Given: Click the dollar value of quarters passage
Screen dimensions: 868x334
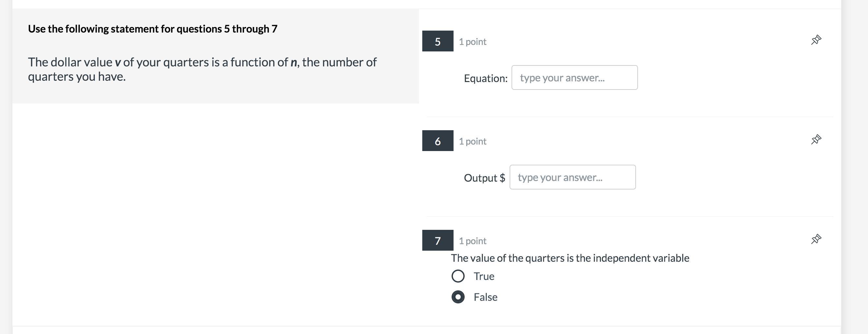Looking at the screenshot, I should pyautogui.click(x=202, y=69).
